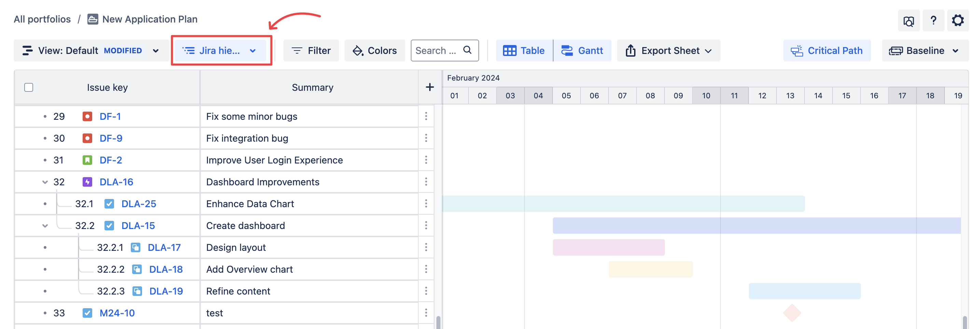
Task: Open the feedback chat icon
Action: pyautogui.click(x=909, y=21)
